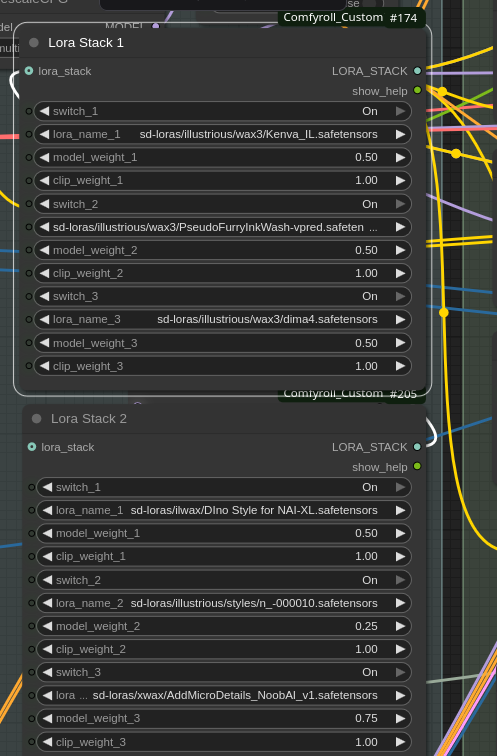Increase model_weight_3 in Lora Stack 1
The width and height of the screenshot is (497, 756).
pyautogui.click(x=401, y=343)
